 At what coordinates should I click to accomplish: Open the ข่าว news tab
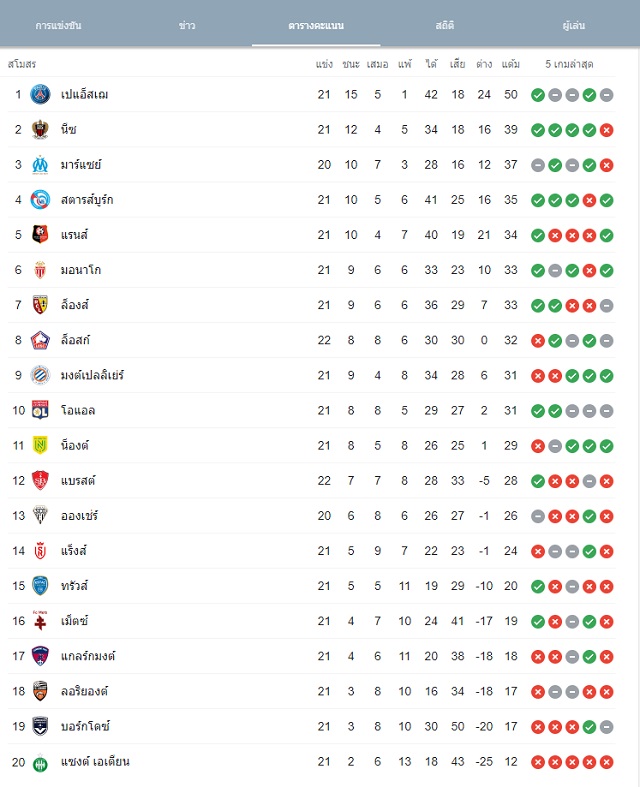(x=187, y=25)
